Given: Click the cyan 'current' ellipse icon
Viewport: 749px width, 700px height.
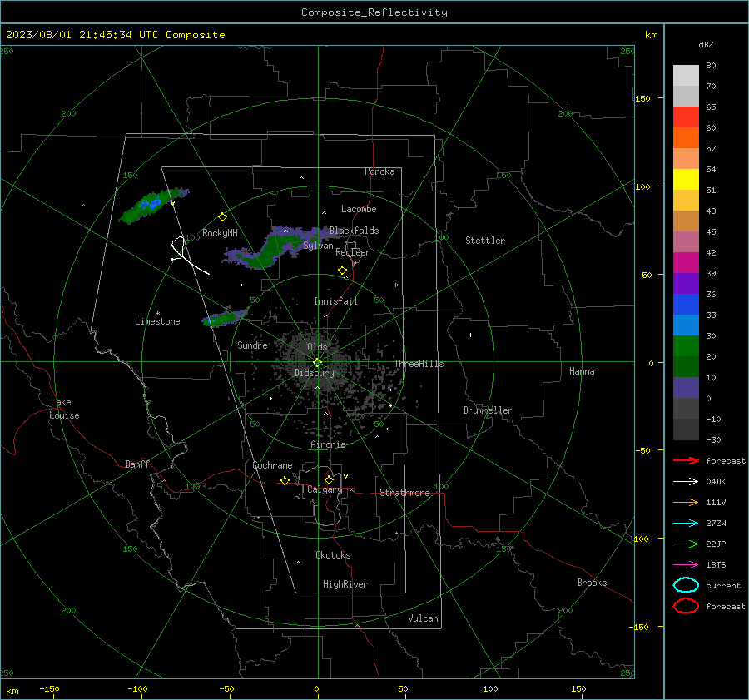Looking at the screenshot, I should coord(686,585).
